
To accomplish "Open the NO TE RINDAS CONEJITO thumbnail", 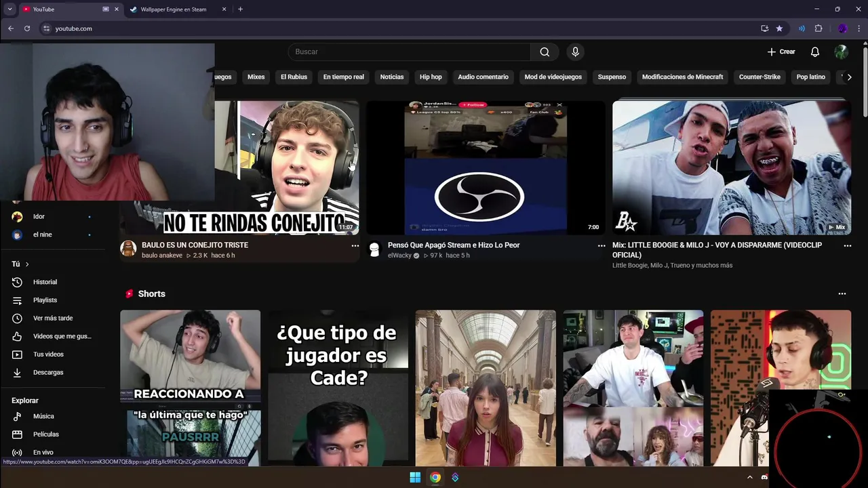I will coord(287,167).
